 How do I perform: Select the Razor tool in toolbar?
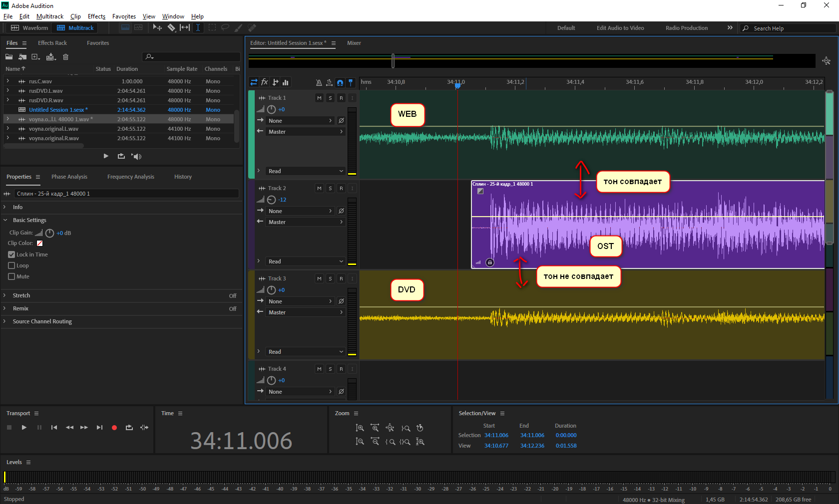(x=171, y=28)
